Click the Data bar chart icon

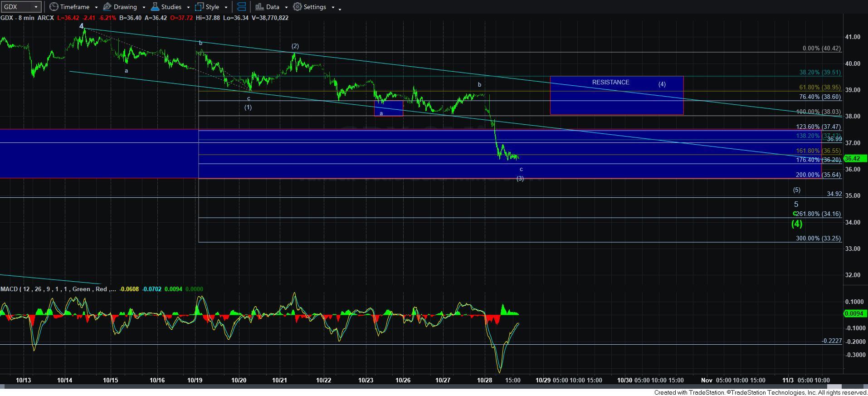pyautogui.click(x=259, y=7)
